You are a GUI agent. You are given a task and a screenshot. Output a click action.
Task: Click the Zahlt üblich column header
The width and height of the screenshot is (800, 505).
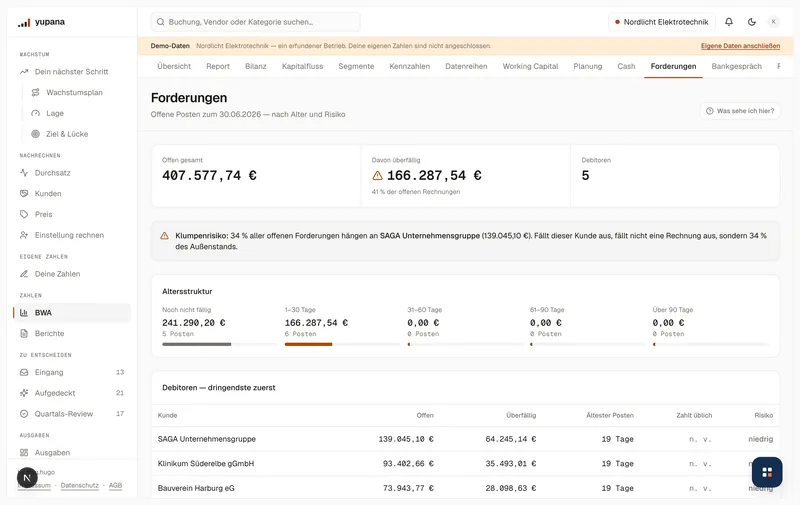coord(694,415)
